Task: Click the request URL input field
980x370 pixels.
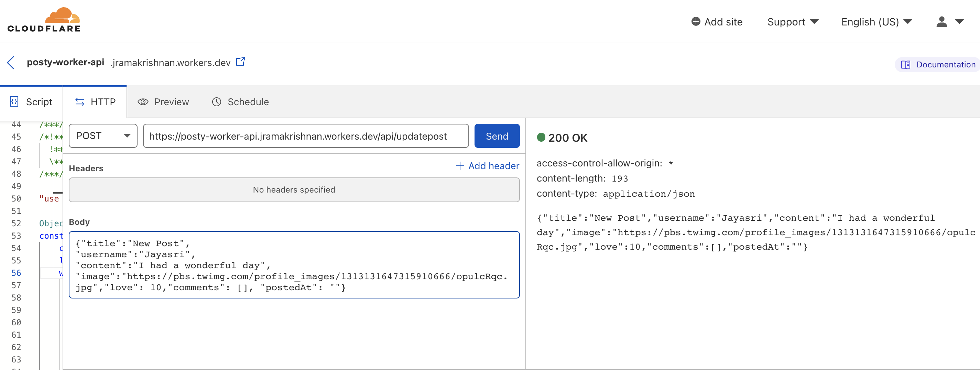Action: click(x=305, y=136)
